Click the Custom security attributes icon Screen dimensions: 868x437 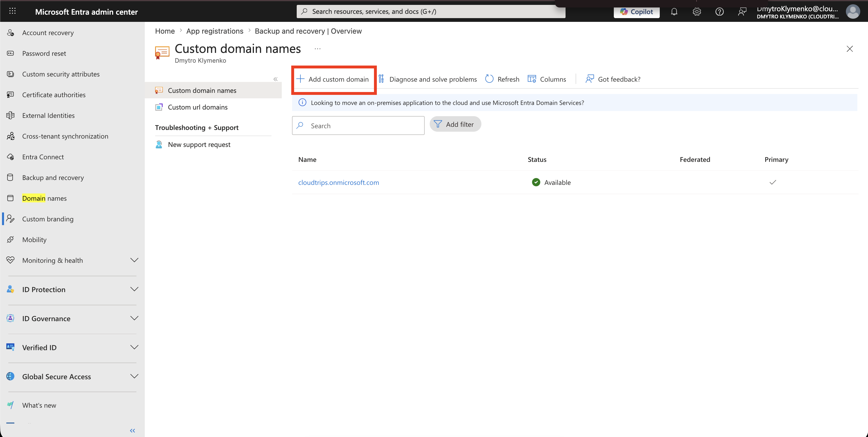click(x=10, y=74)
